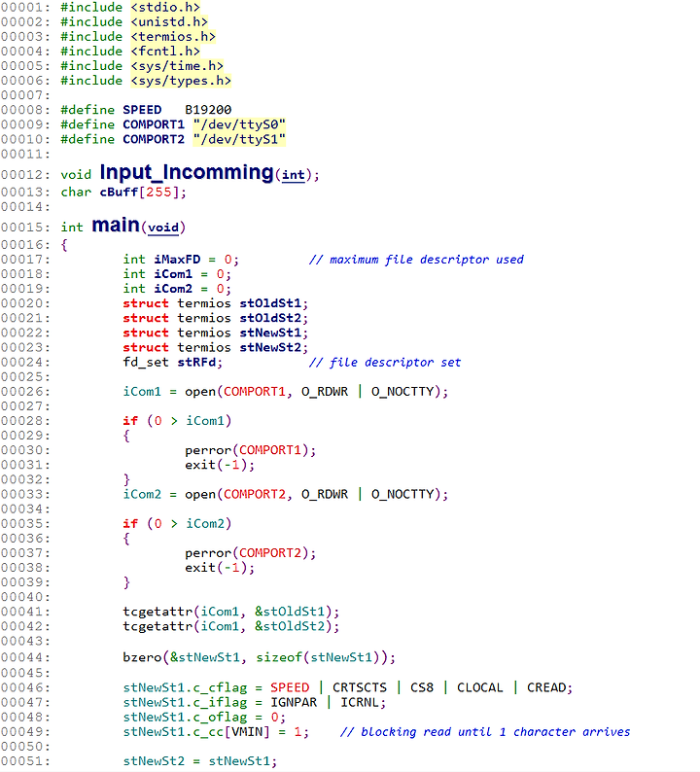
Task: Click the exit(-1) call on line 31
Action: (x=220, y=466)
